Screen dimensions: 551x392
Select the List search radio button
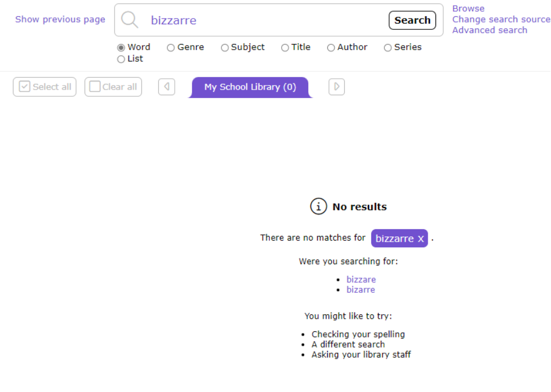pos(121,59)
